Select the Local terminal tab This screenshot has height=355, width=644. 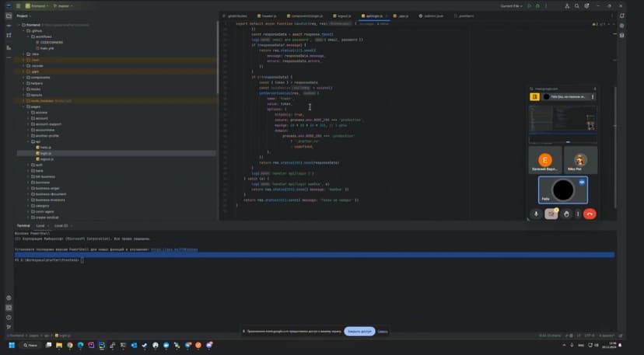(40, 225)
